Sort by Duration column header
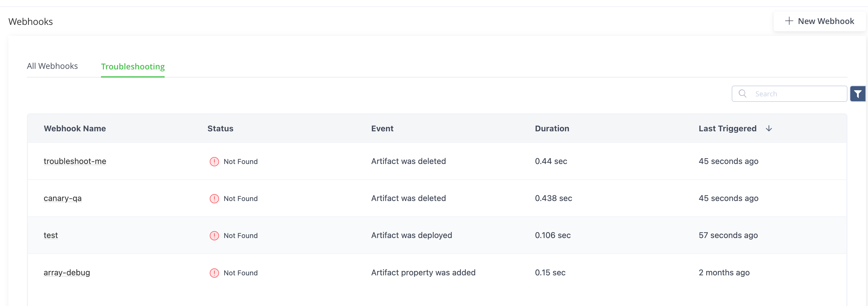This screenshot has width=868, height=306. [552, 129]
